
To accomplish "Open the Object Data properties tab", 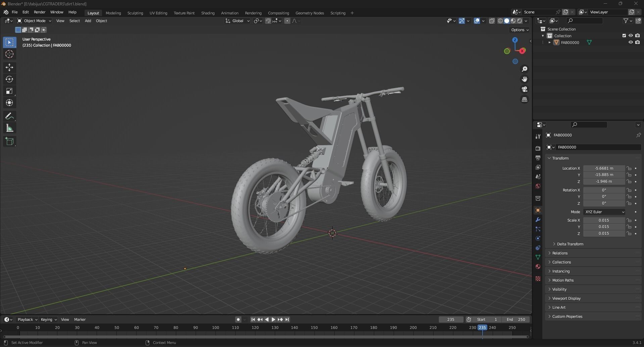I will click(x=538, y=257).
